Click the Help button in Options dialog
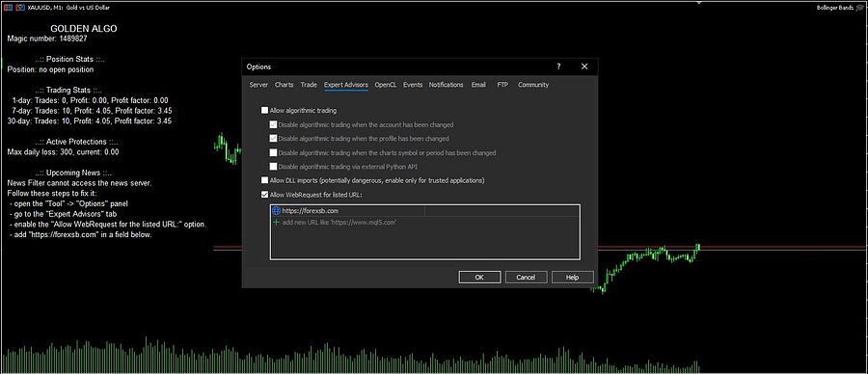The width and height of the screenshot is (868, 374). [x=572, y=278]
